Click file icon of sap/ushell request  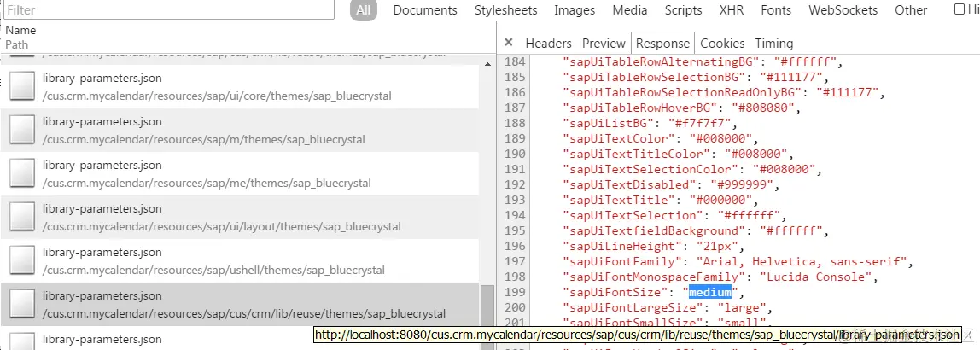22,260
